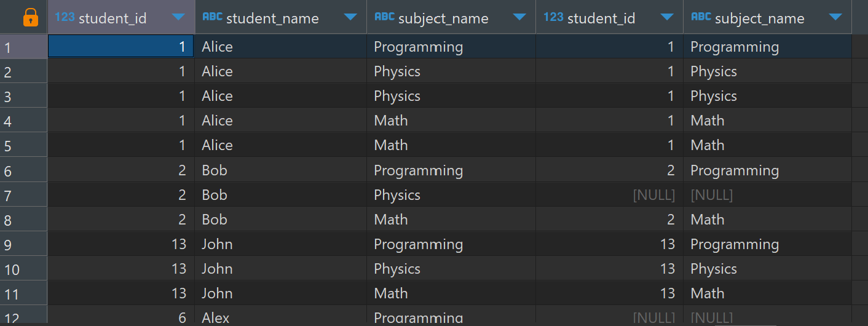Click the ABC type icon of student_name column
The width and height of the screenshot is (868, 326).
click(x=213, y=17)
